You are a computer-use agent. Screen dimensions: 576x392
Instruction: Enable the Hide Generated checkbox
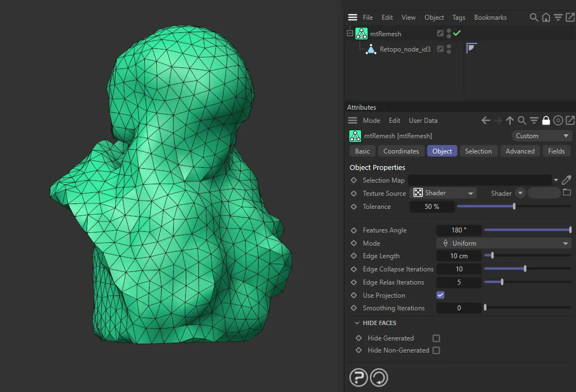436,338
